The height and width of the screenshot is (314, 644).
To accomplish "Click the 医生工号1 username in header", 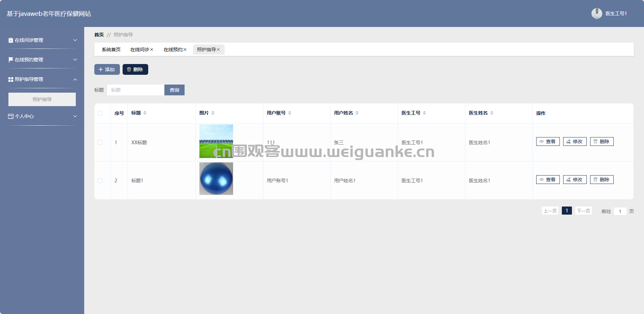I will [616, 13].
